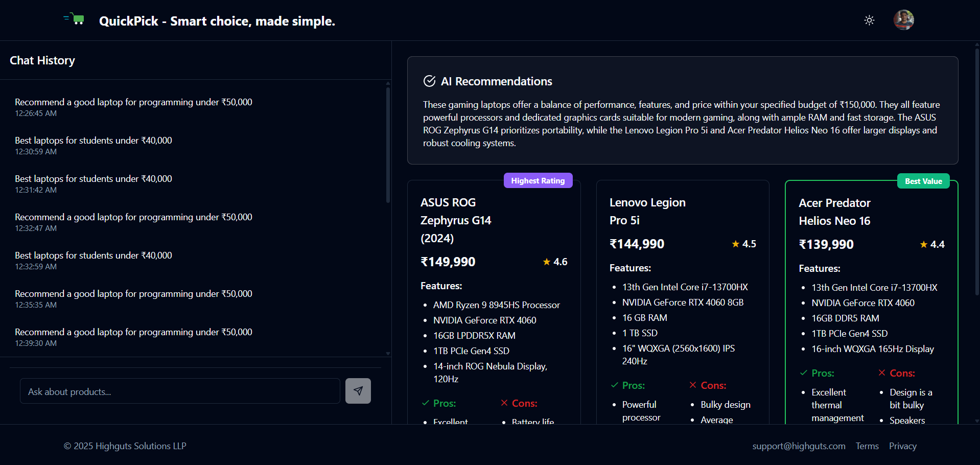Click 'Excellent thermal management' pro on Acer card

coord(837,405)
